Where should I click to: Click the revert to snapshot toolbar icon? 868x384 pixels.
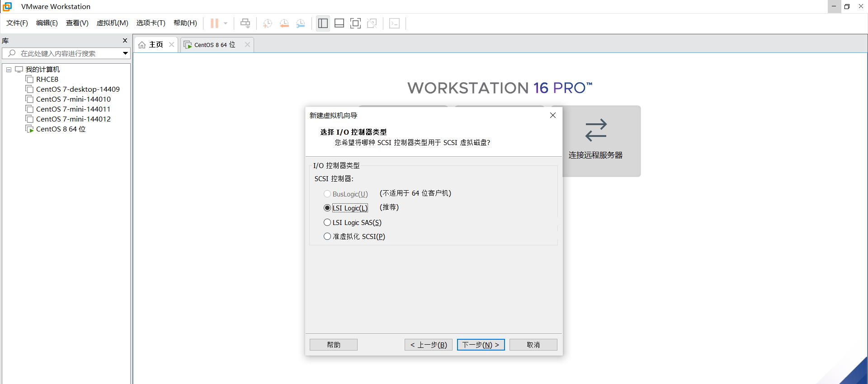(x=284, y=23)
